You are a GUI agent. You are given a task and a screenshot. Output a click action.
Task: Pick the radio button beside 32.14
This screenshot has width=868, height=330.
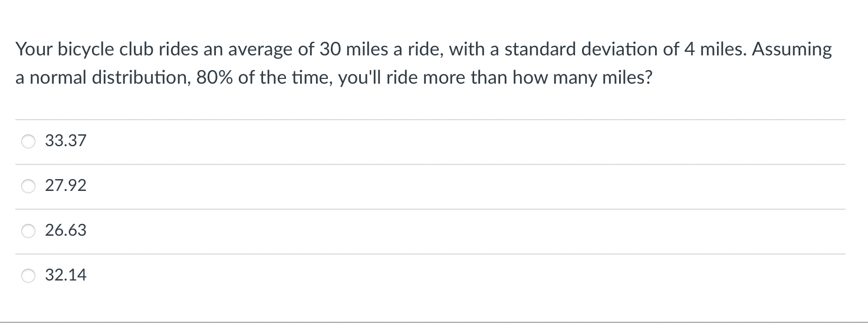[29, 275]
